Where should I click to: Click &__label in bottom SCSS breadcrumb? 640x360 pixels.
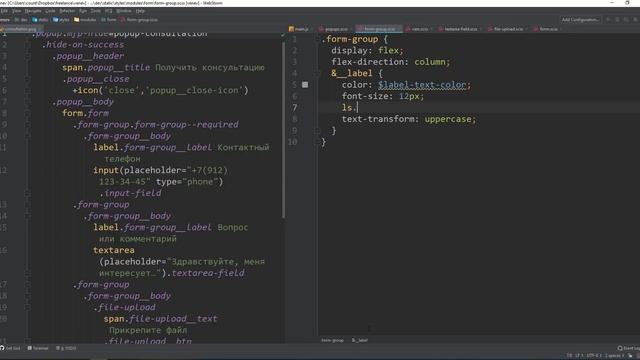point(360,340)
